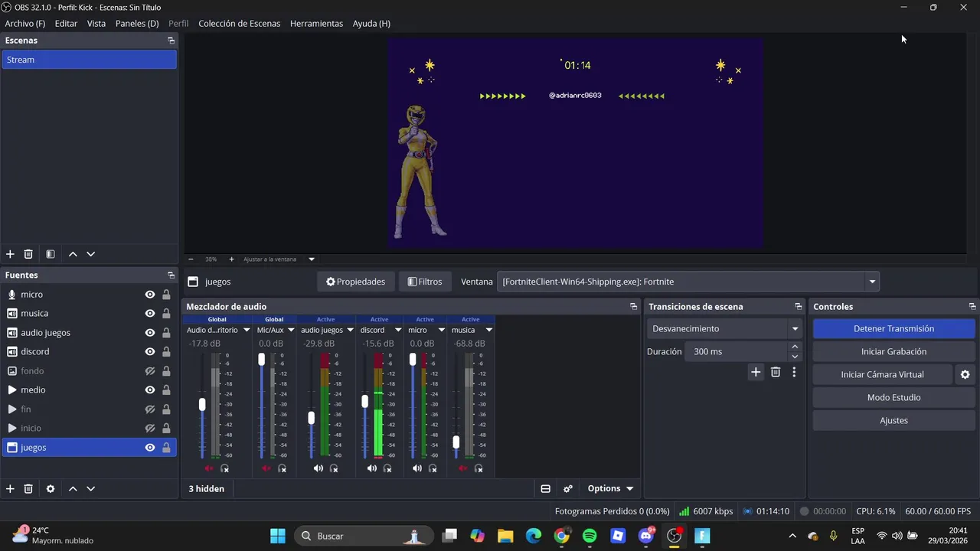Click Iniciar Cámara Virtual button

tap(882, 375)
